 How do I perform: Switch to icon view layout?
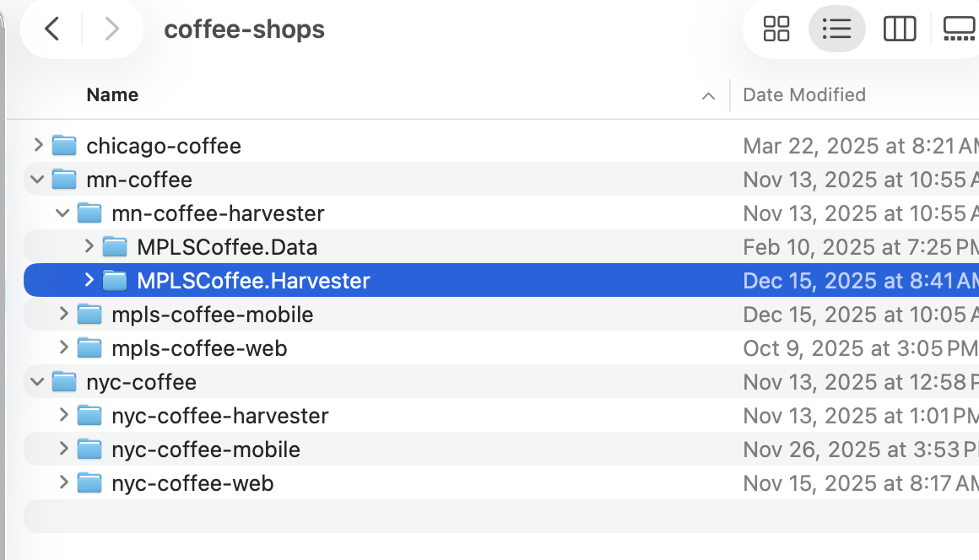coord(776,28)
